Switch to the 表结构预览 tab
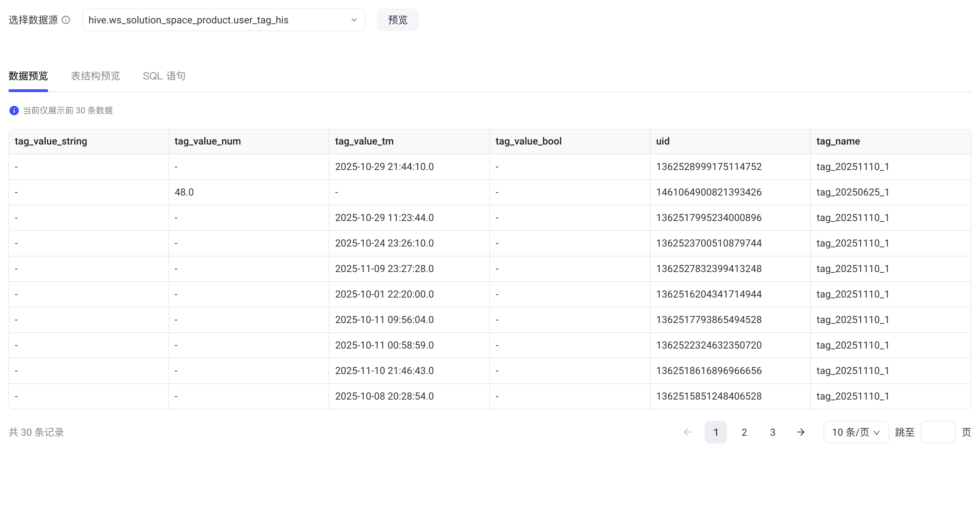 click(96, 76)
